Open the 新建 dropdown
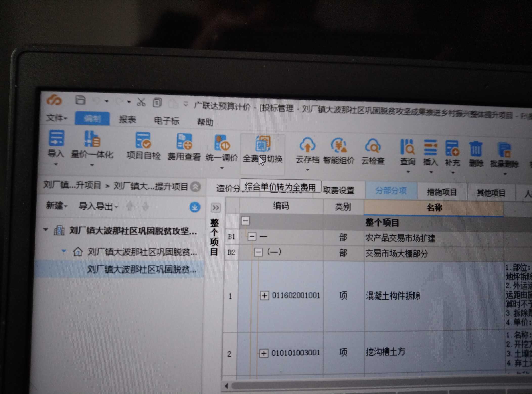 [57, 206]
